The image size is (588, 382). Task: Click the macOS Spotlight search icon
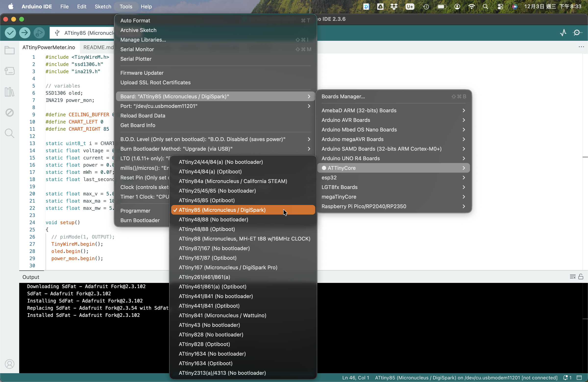pos(485,6)
